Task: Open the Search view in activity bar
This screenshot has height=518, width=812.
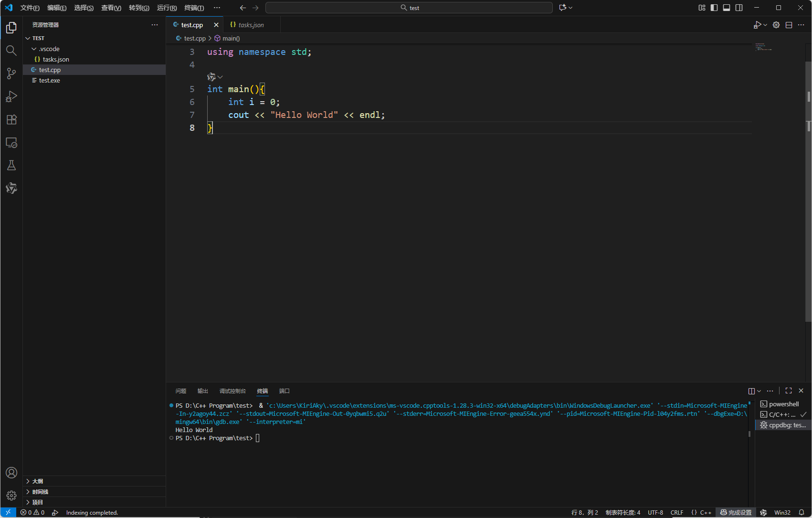Action: pos(11,51)
